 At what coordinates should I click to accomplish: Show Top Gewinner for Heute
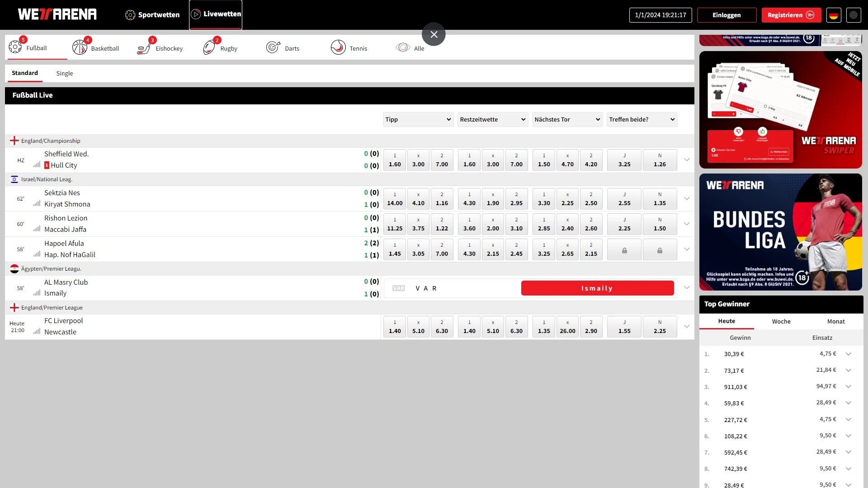(x=726, y=321)
